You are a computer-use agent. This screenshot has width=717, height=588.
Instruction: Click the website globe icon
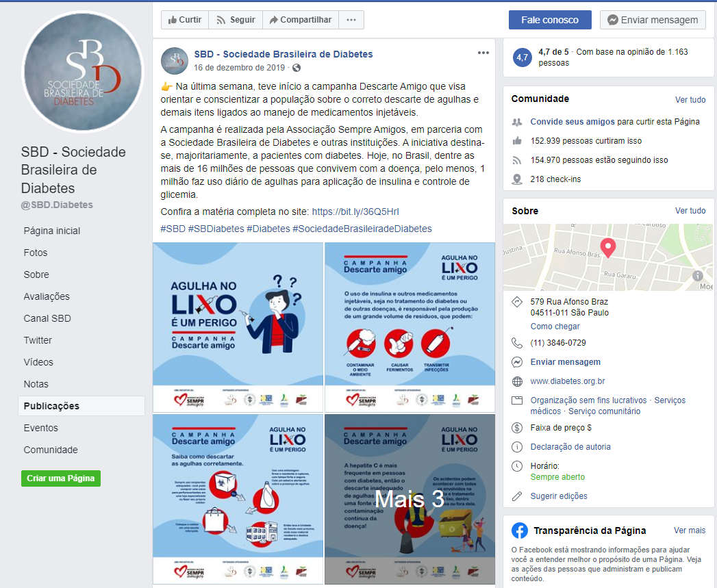517,381
